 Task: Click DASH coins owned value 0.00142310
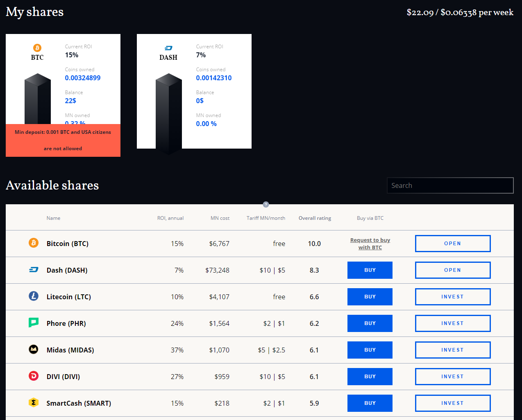point(214,78)
